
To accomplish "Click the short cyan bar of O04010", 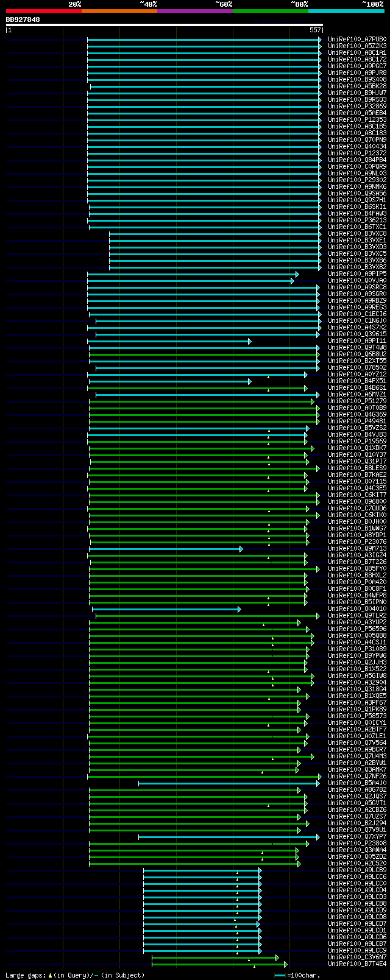I will point(166,609).
